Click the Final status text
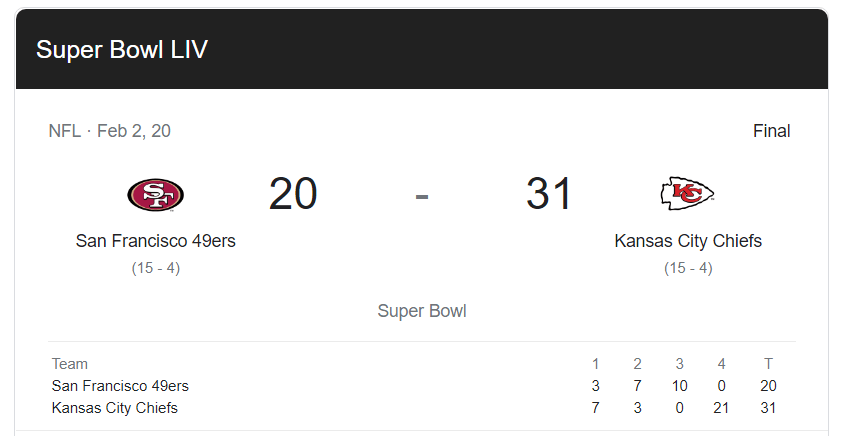The height and width of the screenshot is (436, 849). click(x=771, y=131)
